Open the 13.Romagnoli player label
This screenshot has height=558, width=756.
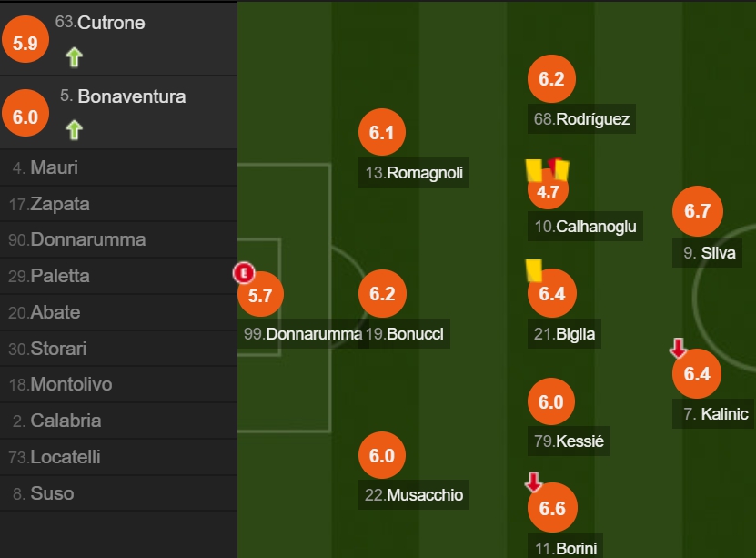[414, 172]
